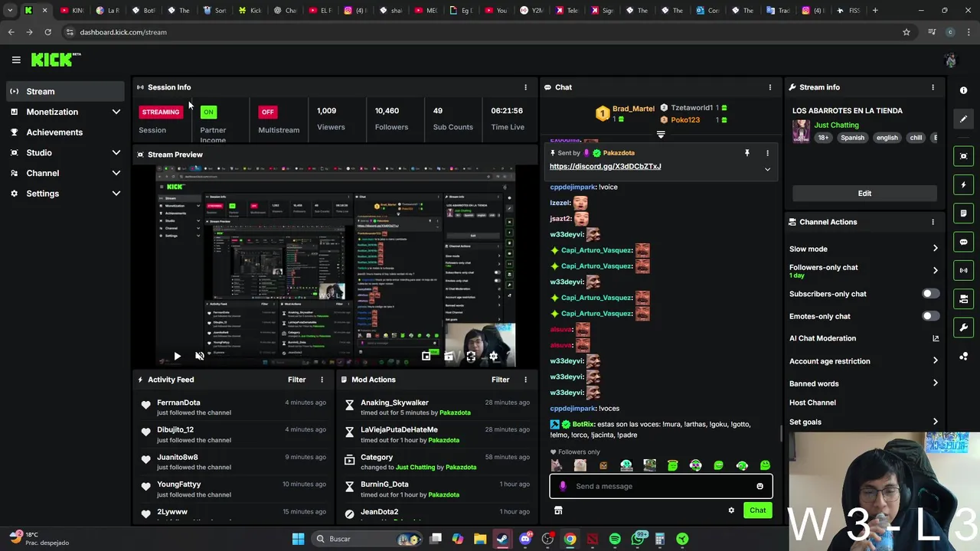Open Followers-only chat options arrow
This screenshot has height=551, width=980.
pos(935,270)
